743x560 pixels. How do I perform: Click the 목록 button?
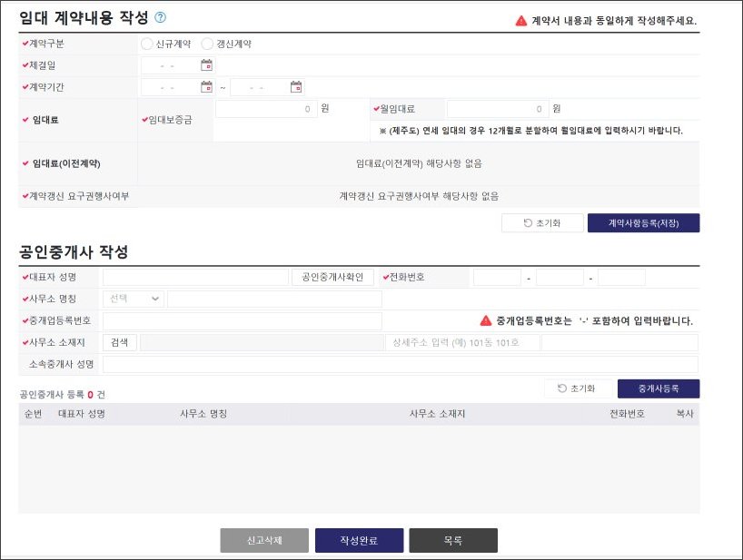click(452, 539)
